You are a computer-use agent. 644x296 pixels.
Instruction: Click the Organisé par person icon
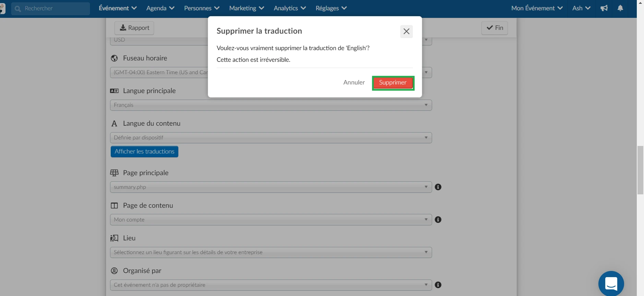tap(114, 271)
